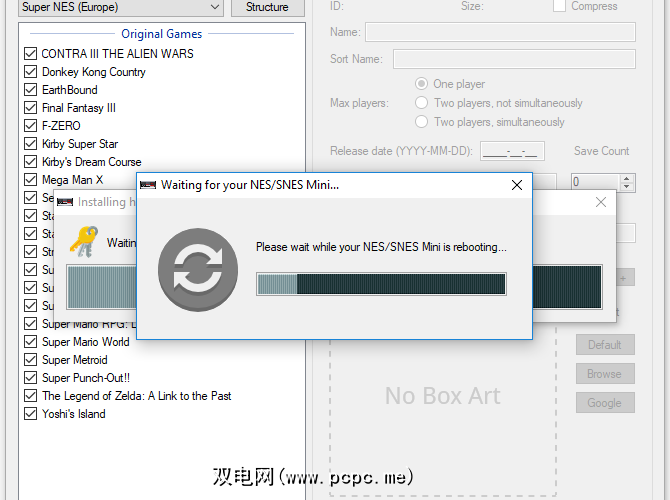The width and height of the screenshot is (670, 500).
Task: Click the rebooting sync arrows icon
Action: pyautogui.click(x=198, y=270)
